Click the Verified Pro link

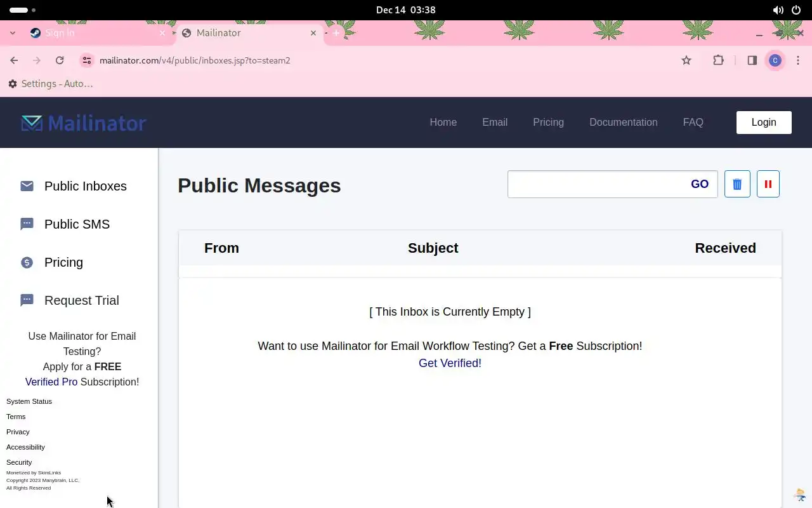(51, 382)
